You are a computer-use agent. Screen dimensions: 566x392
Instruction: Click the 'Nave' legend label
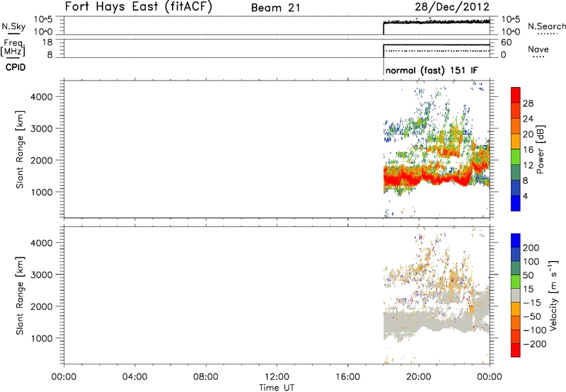tap(538, 49)
